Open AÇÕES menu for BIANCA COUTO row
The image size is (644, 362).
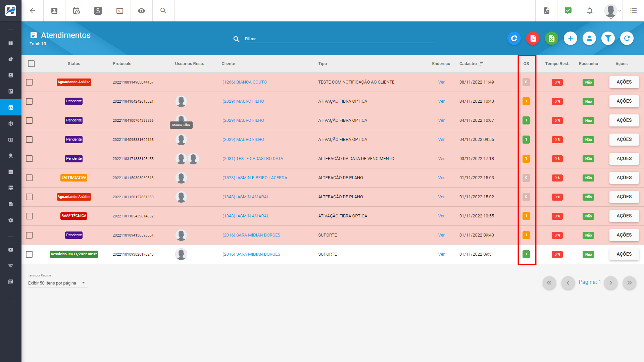[x=624, y=82]
